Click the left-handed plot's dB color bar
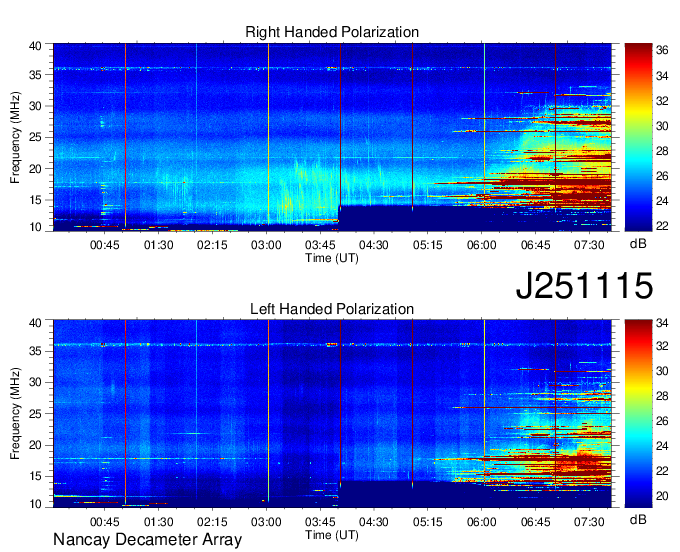680x552 pixels. tap(637, 413)
